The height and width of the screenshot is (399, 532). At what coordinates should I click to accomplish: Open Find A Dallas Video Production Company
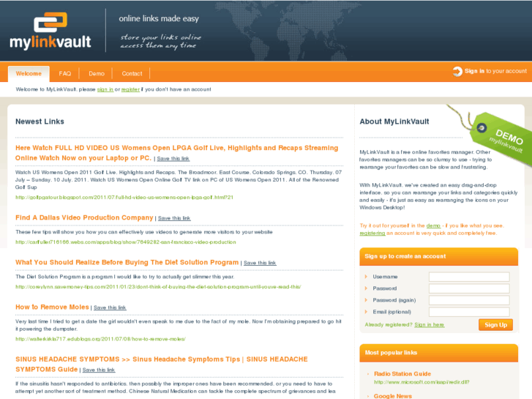[84, 217]
